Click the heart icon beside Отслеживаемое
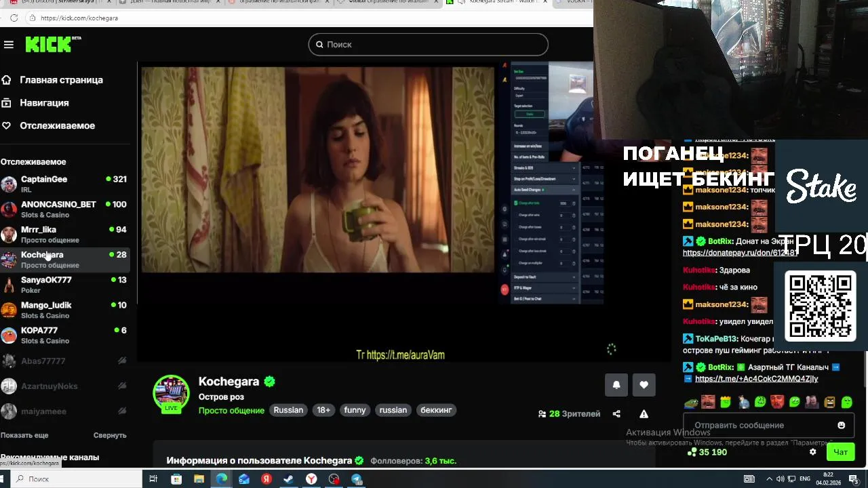This screenshot has height=488, width=868. [x=6, y=125]
